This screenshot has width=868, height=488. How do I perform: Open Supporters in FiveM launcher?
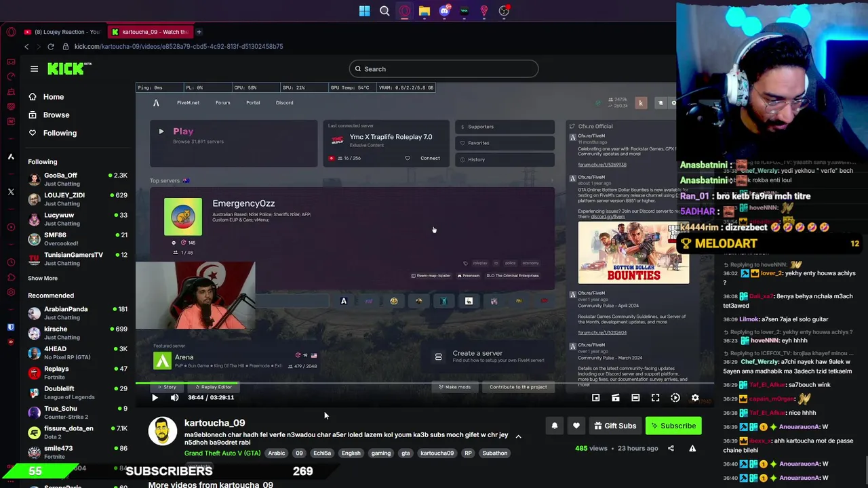tap(505, 127)
